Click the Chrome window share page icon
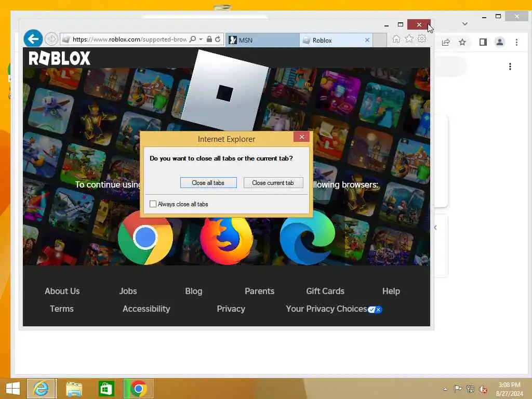532x399 pixels. point(446,42)
